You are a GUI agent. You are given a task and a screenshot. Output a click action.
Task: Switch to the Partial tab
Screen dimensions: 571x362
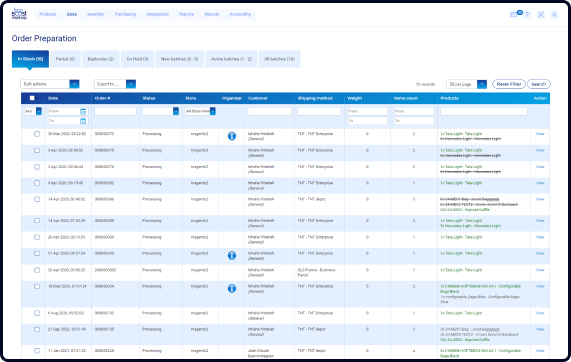(x=66, y=59)
